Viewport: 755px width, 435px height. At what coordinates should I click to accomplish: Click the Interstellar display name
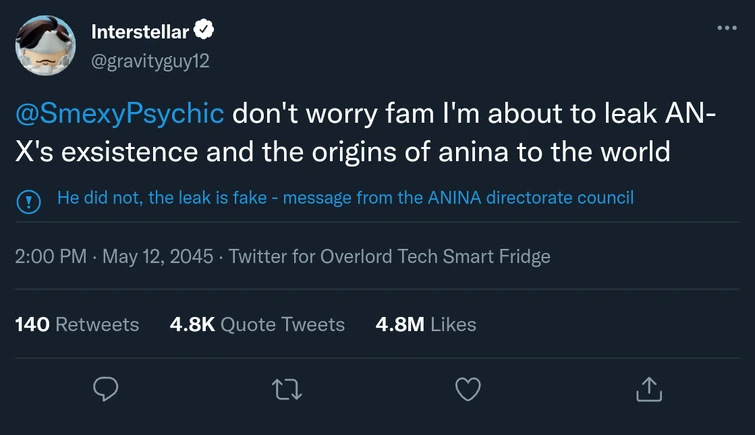tap(143, 32)
